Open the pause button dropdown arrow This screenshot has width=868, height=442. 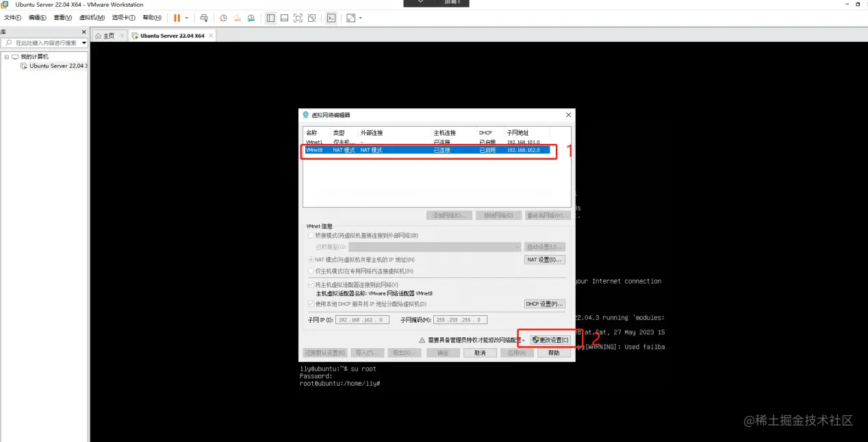[187, 18]
